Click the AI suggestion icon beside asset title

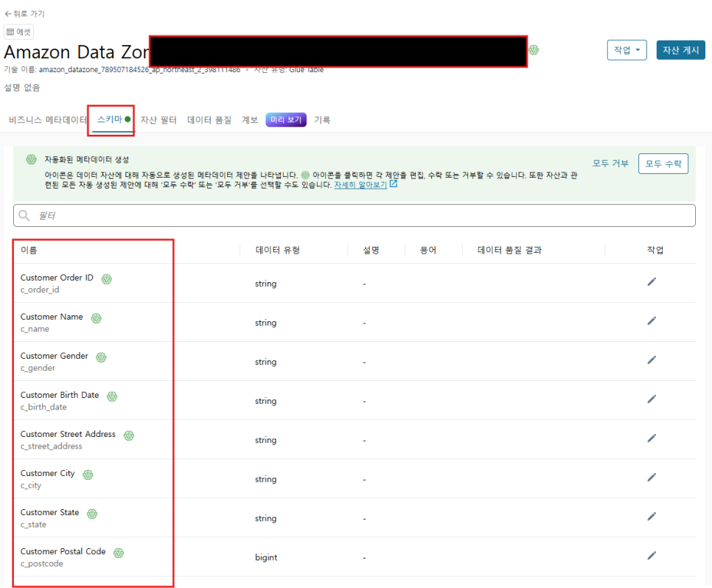(x=534, y=50)
